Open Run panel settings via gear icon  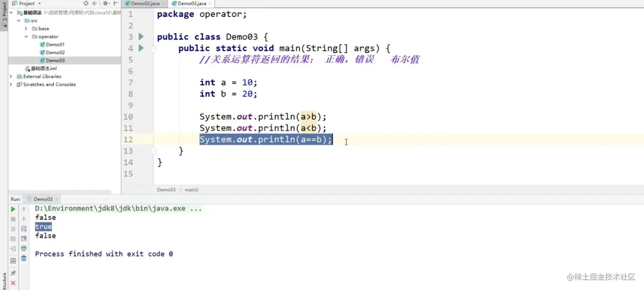23,229
